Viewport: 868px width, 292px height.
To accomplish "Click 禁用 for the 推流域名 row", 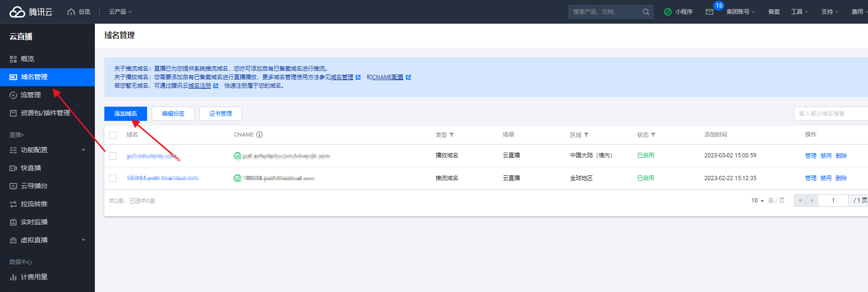I will 826,178.
